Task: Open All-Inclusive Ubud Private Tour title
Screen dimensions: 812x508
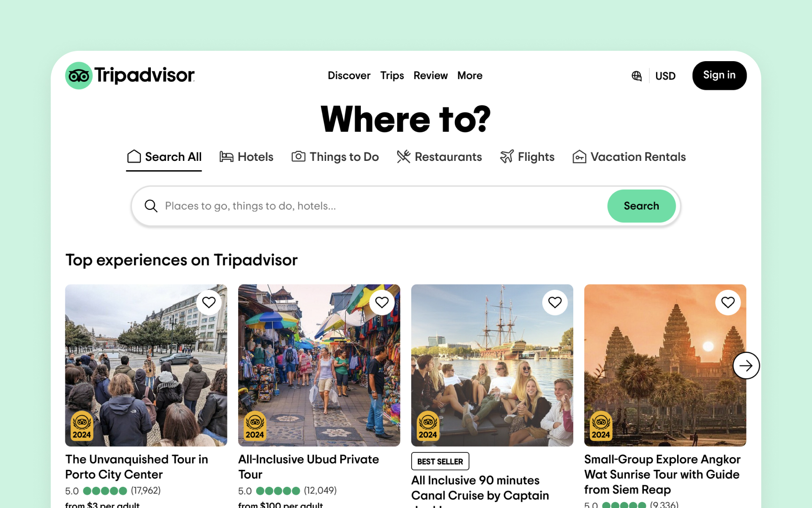Action: click(x=309, y=467)
